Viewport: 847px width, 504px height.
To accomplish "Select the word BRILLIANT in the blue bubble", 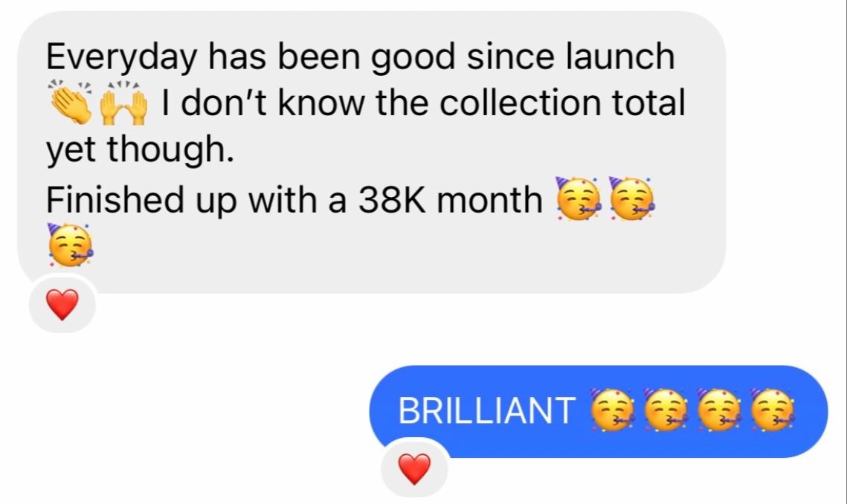I will tap(486, 410).
